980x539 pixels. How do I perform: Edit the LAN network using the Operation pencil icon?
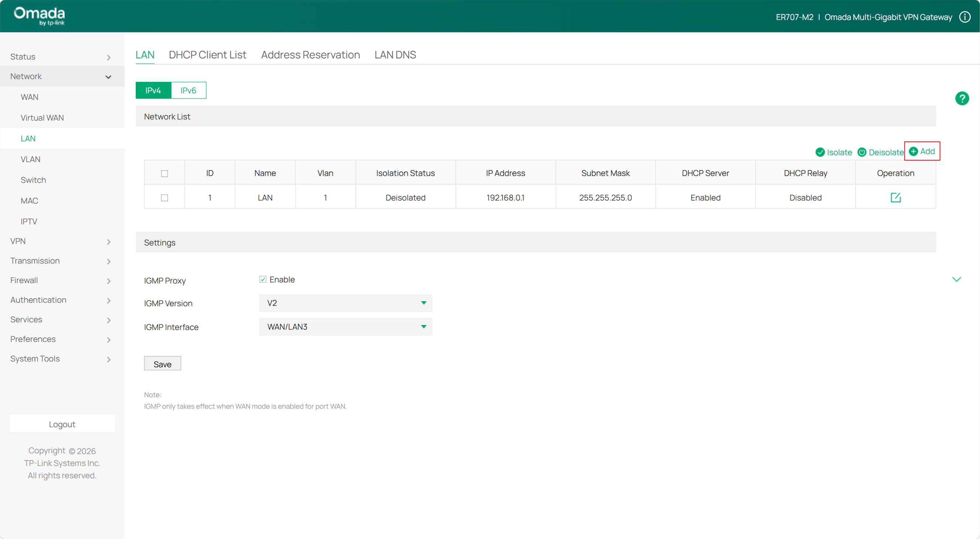coord(895,197)
